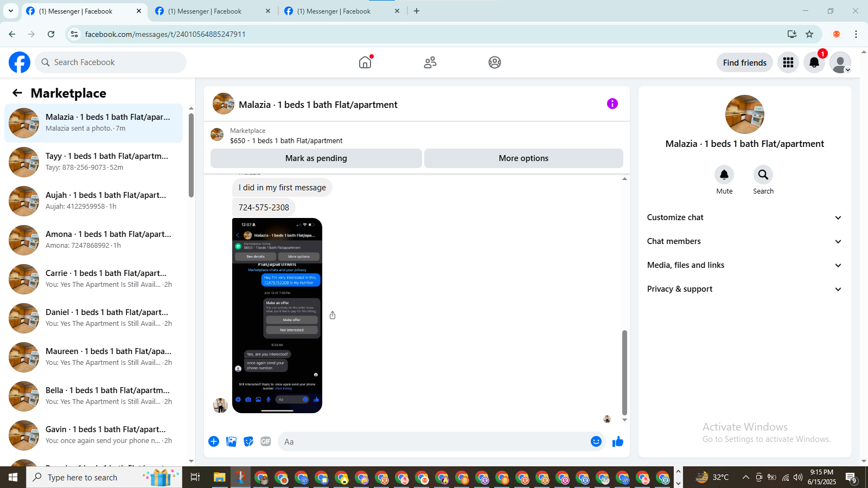868x488 pixels.
Task: Click the browser address bar URL
Action: point(165,34)
